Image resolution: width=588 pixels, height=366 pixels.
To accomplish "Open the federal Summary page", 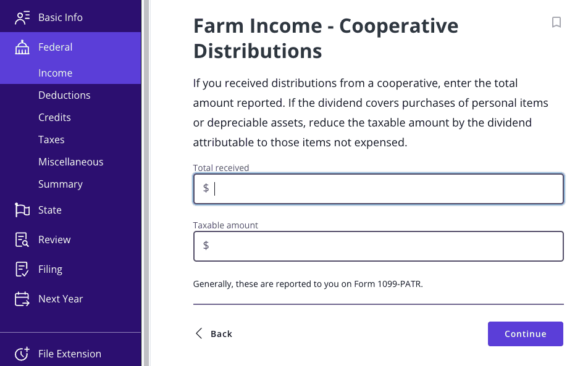I will pyautogui.click(x=60, y=184).
